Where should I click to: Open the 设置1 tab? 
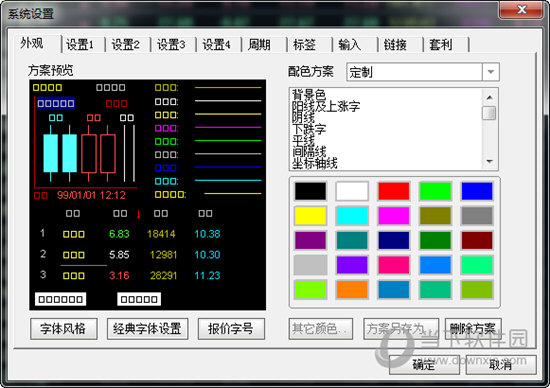tap(80, 45)
